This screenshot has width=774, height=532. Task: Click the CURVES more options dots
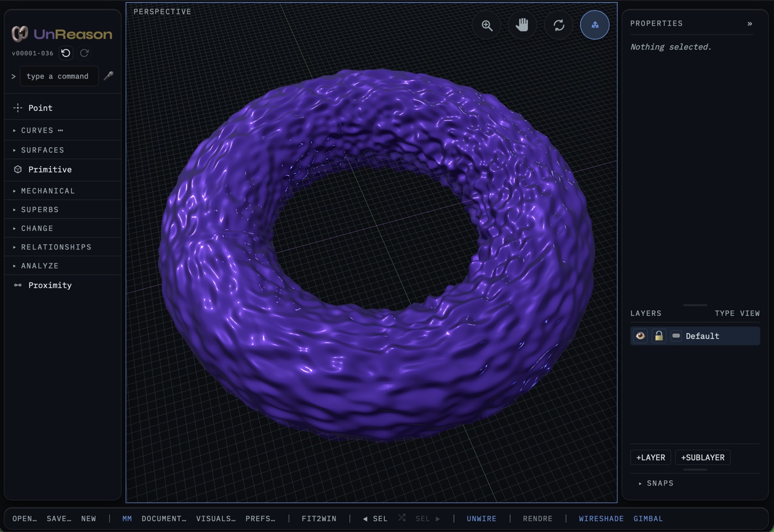60,130
